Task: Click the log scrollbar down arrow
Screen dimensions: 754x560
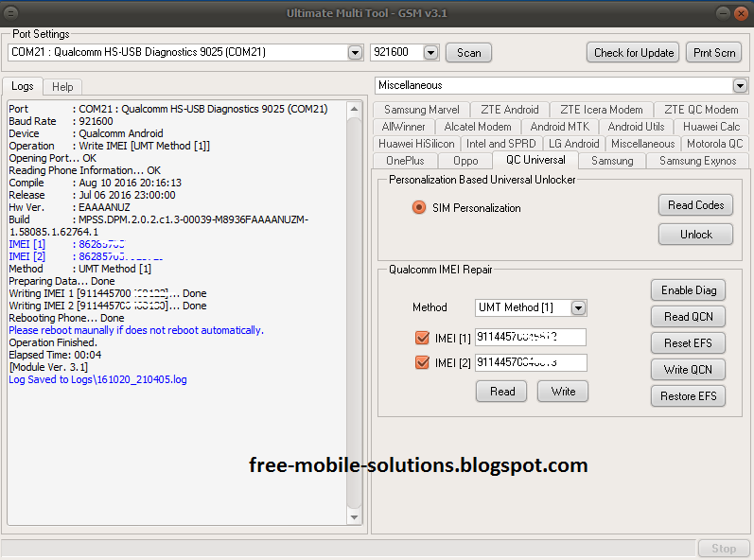Action: coord(354,517)
